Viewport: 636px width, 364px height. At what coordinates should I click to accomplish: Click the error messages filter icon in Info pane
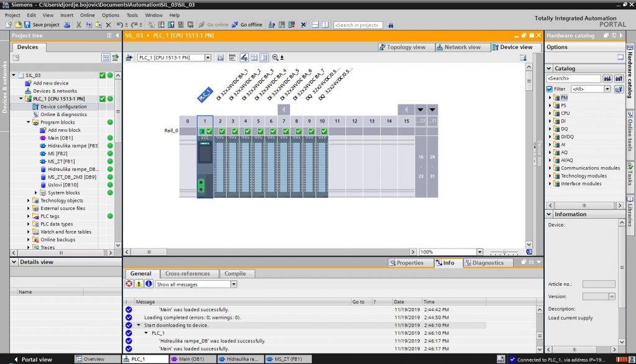pos(129,284)
